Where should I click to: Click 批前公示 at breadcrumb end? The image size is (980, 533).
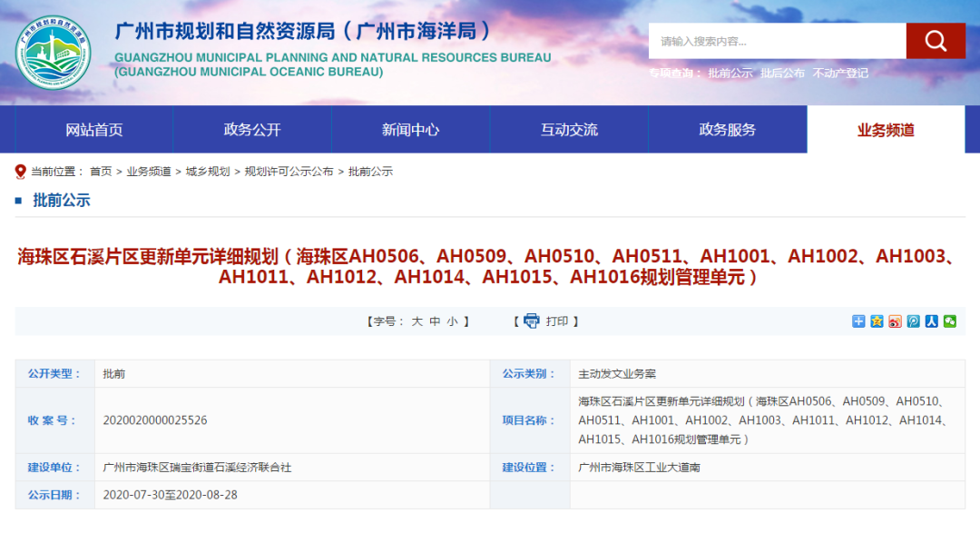click(x=370, y=172)
